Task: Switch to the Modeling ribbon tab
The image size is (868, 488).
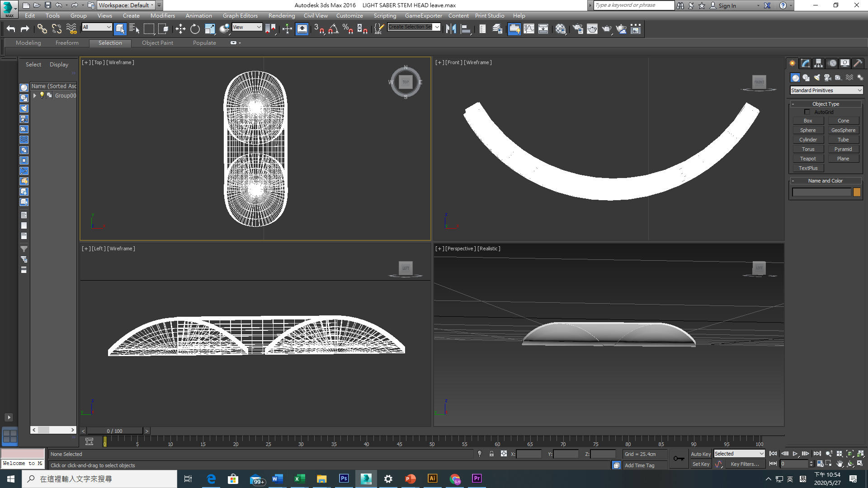Action: click(28, 43)
